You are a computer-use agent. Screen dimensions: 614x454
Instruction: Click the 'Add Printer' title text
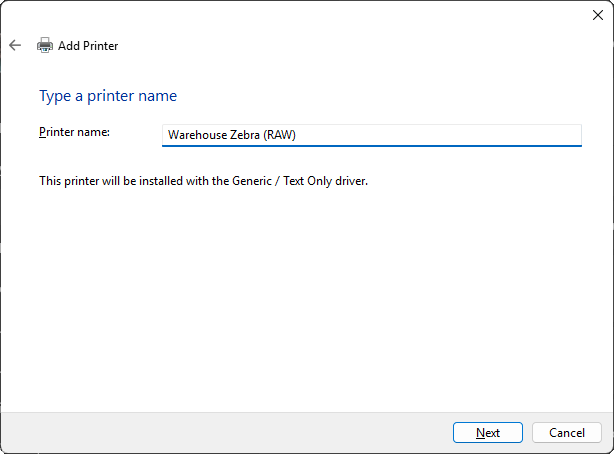(88, 46)
